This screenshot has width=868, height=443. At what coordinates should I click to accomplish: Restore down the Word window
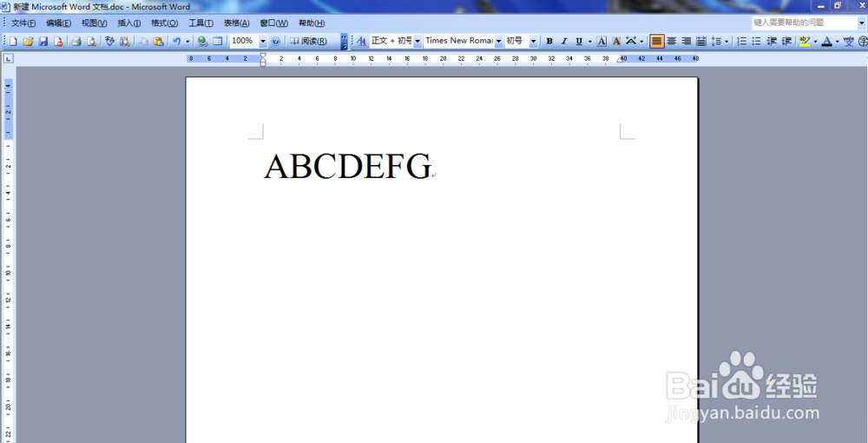838,5
